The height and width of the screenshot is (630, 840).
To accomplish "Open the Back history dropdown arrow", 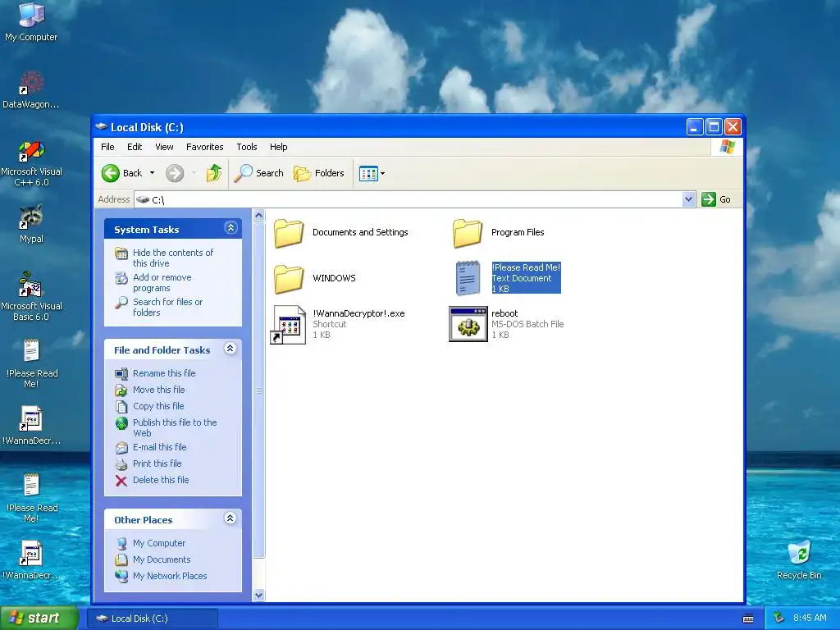I will pyautogui.click(x=152, y=173).
